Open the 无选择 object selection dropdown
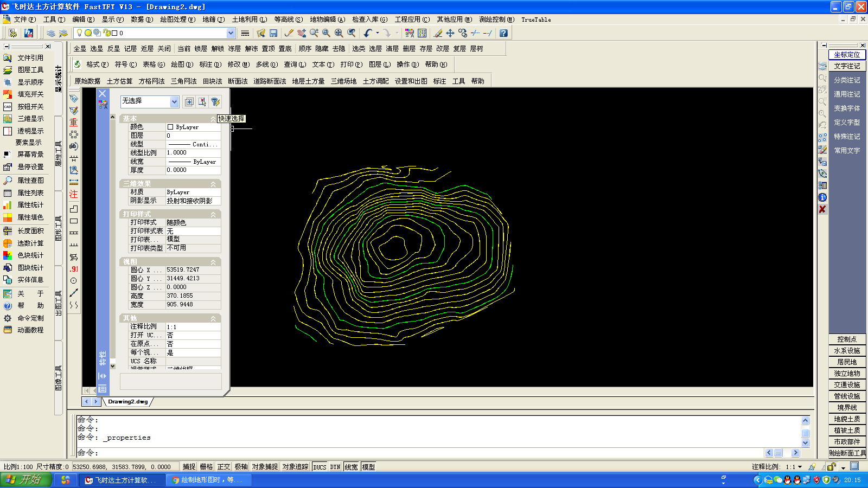The image size is (868, 488). pyautogui.click(x=174, y=101)
